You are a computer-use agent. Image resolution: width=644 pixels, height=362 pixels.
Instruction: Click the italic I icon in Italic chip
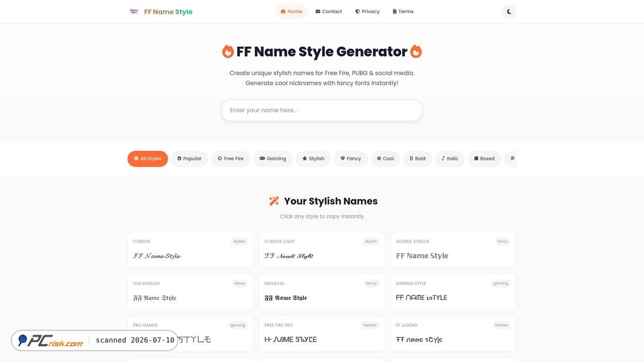point(443,158)
